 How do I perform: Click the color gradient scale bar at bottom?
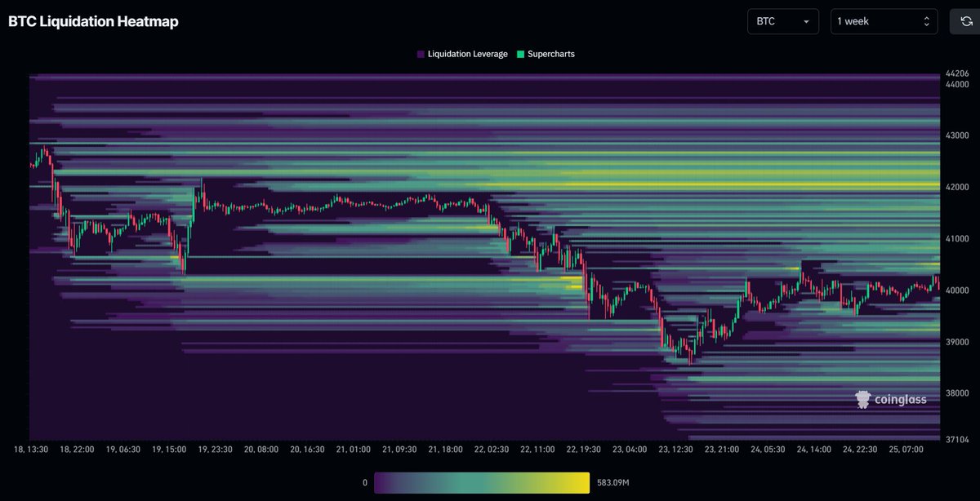(x=482, y=482)
